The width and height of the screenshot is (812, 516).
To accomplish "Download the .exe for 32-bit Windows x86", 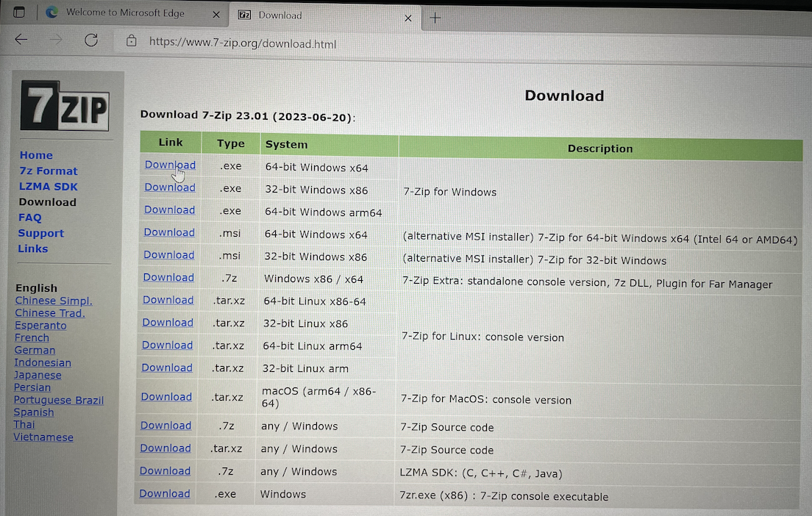I will (x=169, y=187).
